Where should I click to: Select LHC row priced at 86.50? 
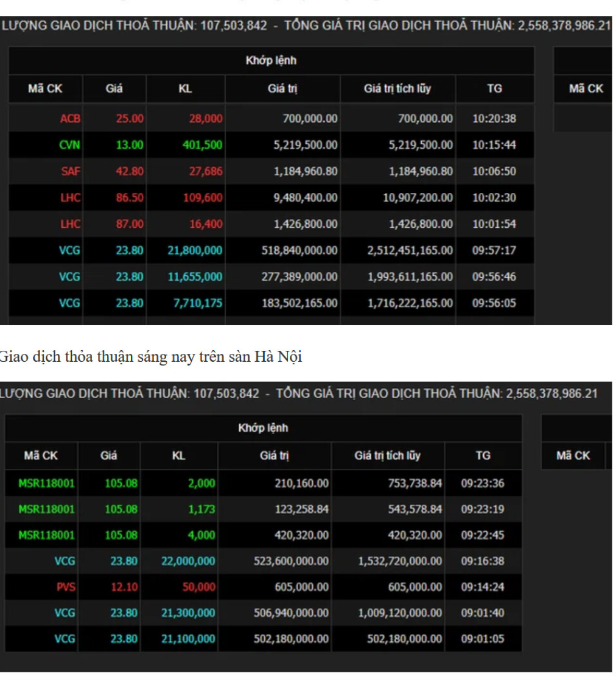tap(271, 197)
